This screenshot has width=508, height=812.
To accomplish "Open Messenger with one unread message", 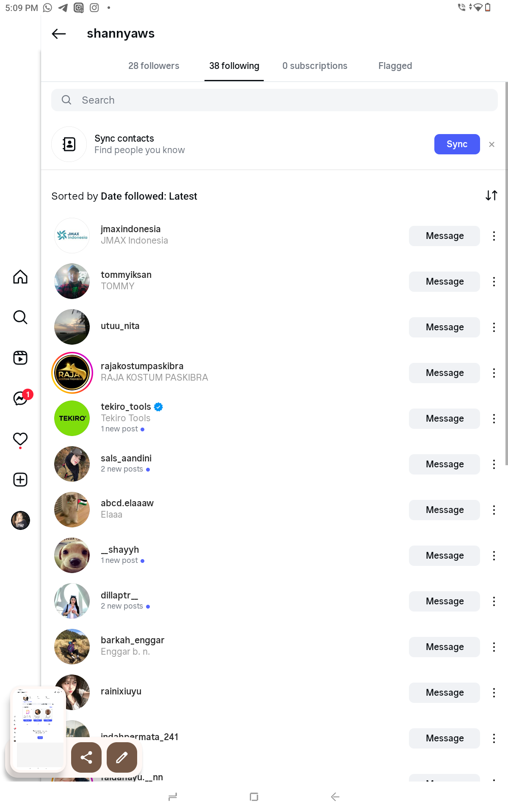I will click(20, 398).
